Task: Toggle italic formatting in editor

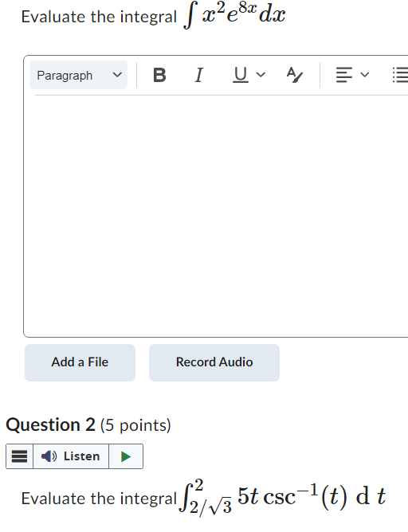Action: (199, 75)
